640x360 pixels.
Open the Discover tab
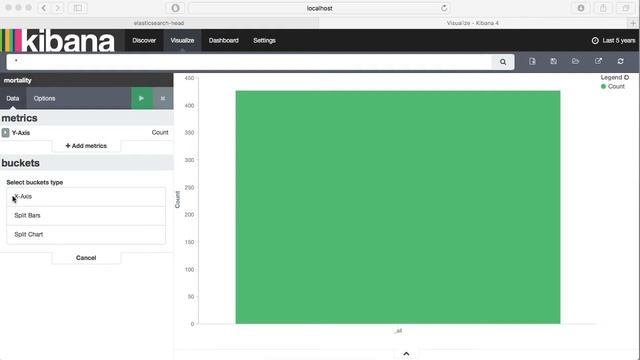click(x=144, y=40)
